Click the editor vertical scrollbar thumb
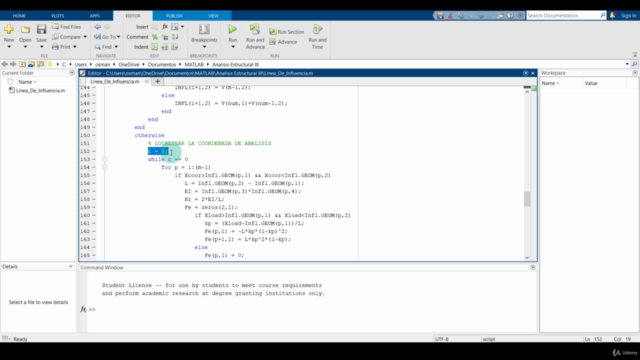Screen dimensions: 640x360 coord(527,199)
